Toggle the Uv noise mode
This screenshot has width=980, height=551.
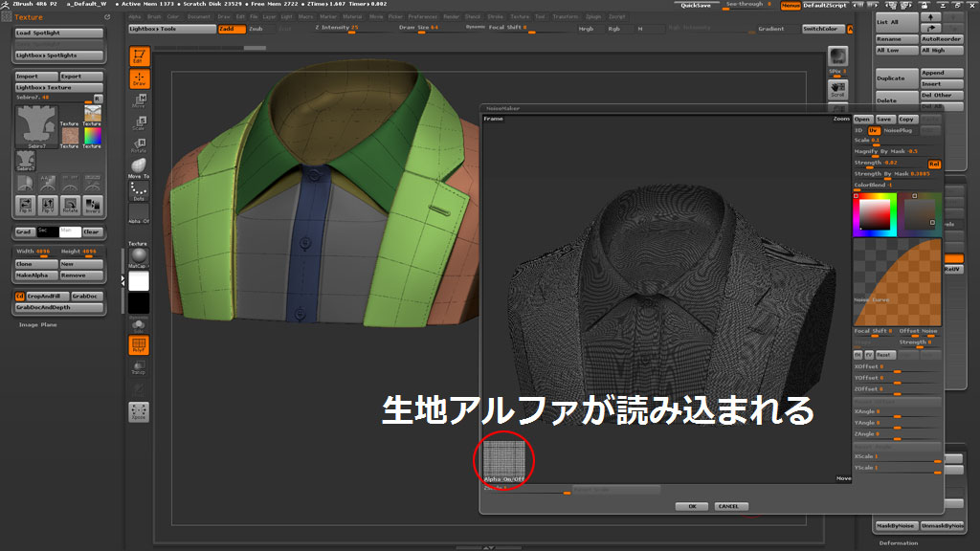pyautogui.click(x=874, y=130)
